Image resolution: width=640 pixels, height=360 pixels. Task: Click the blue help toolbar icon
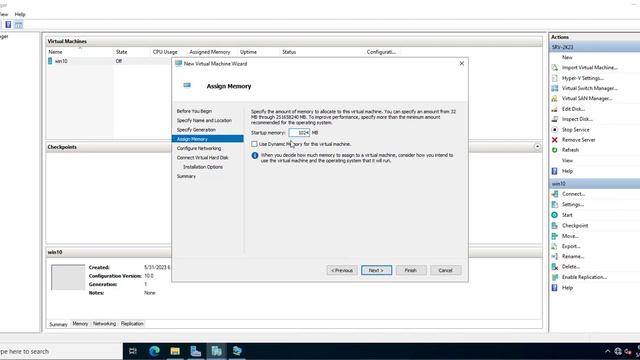click(x=8, y=25)
